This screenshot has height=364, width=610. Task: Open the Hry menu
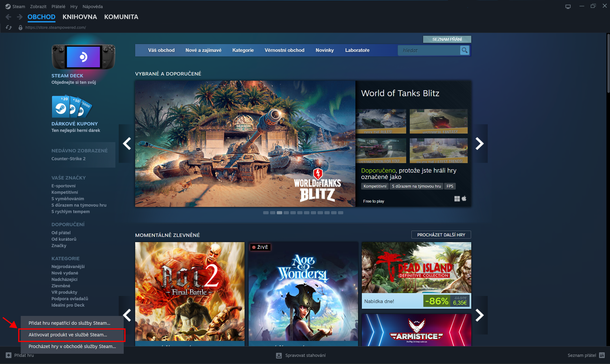[74, 7]
